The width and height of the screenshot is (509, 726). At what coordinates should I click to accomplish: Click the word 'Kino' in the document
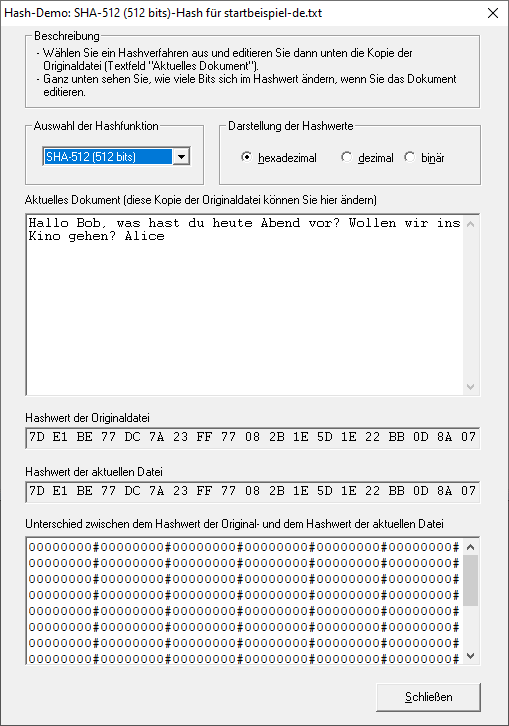pyautogui.click(x=44, y=236)
